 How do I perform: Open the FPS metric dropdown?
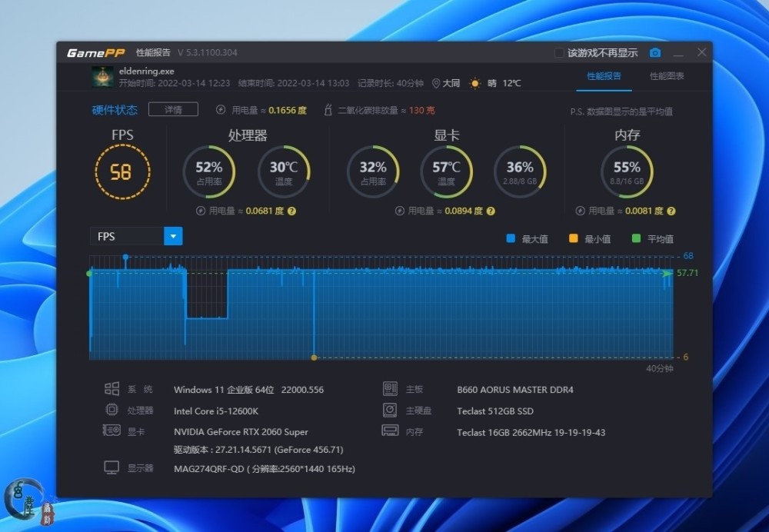click(173, 236)
